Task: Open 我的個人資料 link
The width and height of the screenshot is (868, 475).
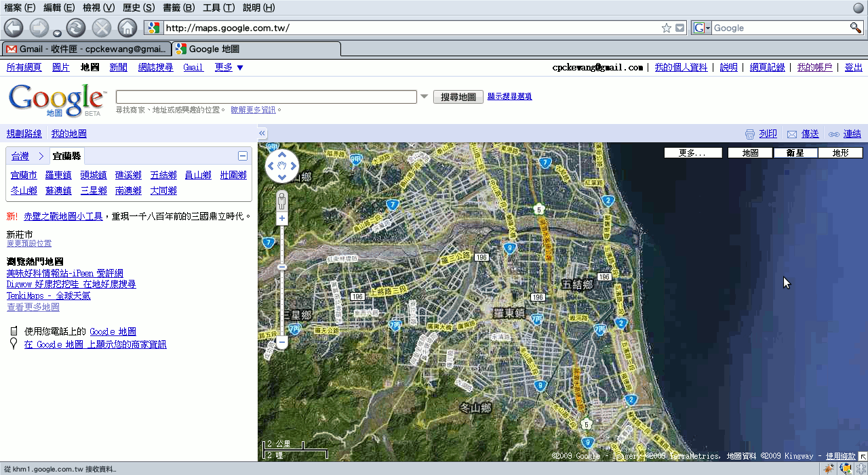Action: [681, 67]
